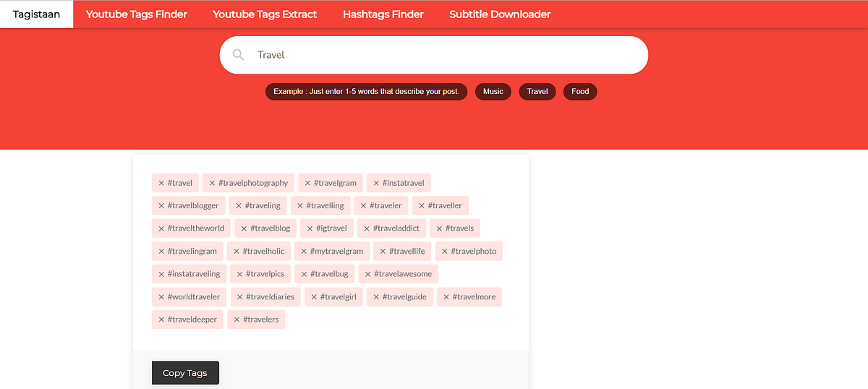This screenshot has height=389, width=868.
Task: Click the example hint pill
Action: pyautogui.click(x=367, y=92)
